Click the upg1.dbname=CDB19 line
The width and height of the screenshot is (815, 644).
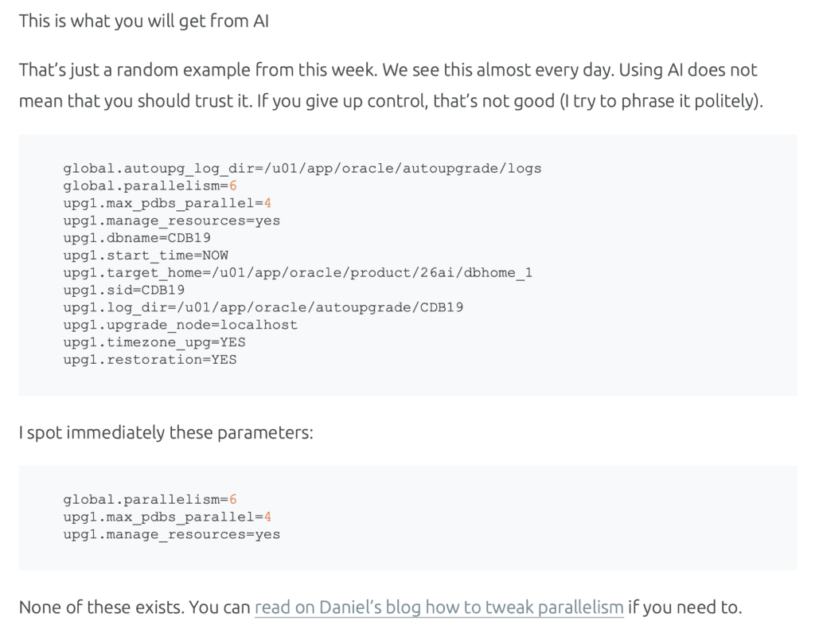coord(137,238)
